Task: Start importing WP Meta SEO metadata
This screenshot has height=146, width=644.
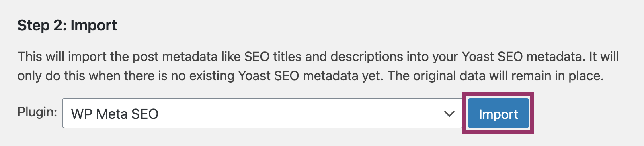Action: click(x=498, y=114)
